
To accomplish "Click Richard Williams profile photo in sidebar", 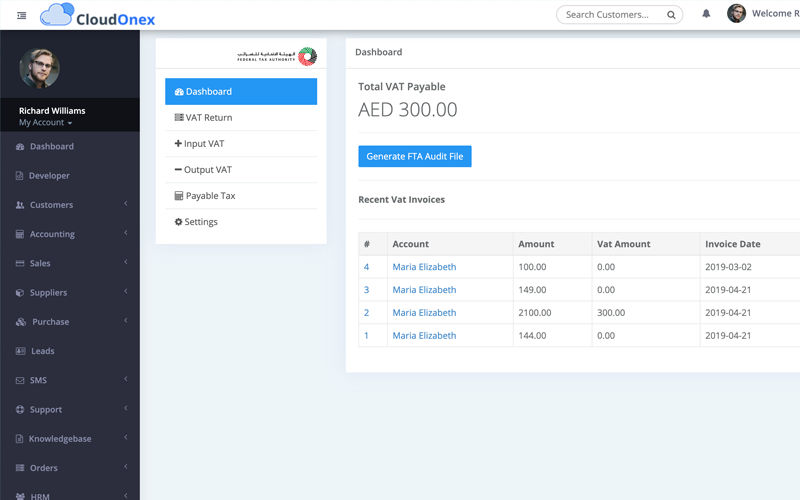I will (x=39, y=68).
